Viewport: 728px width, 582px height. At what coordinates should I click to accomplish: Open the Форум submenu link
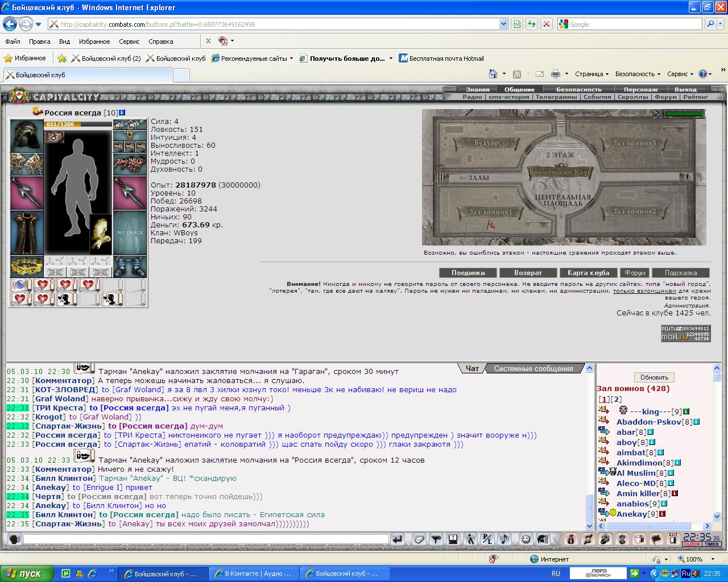(665, 97)
